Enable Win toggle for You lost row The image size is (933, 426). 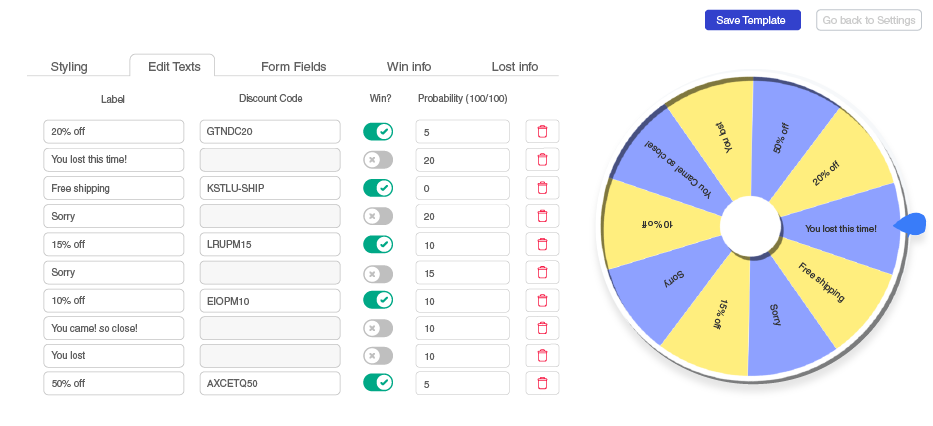[378, 356]
